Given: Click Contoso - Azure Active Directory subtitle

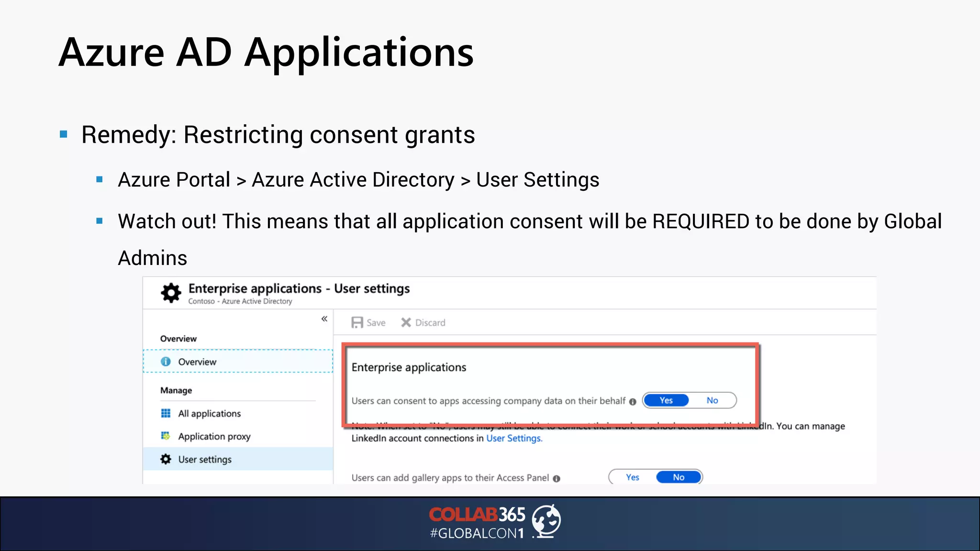Looking at the screenshot, I should [240, 301].
